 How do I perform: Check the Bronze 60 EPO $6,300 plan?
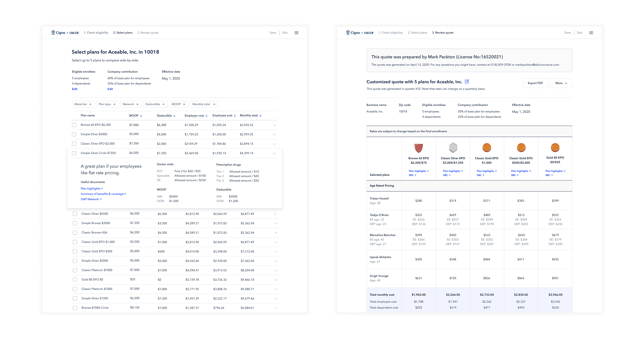74,125
